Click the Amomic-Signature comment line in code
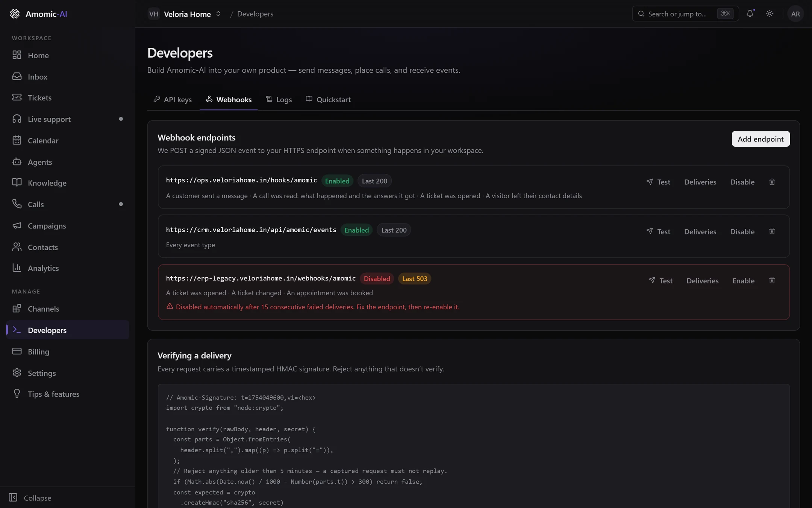 [241, 397]
